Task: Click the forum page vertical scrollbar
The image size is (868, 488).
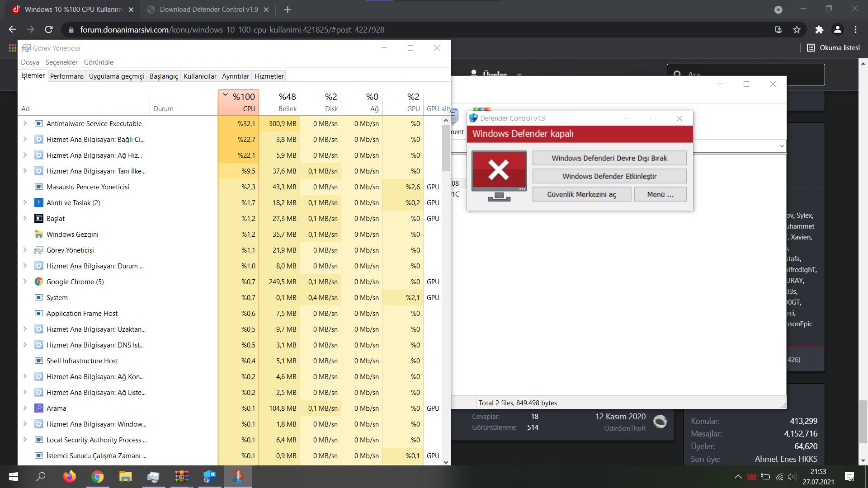Action: (x=863, y=421)
